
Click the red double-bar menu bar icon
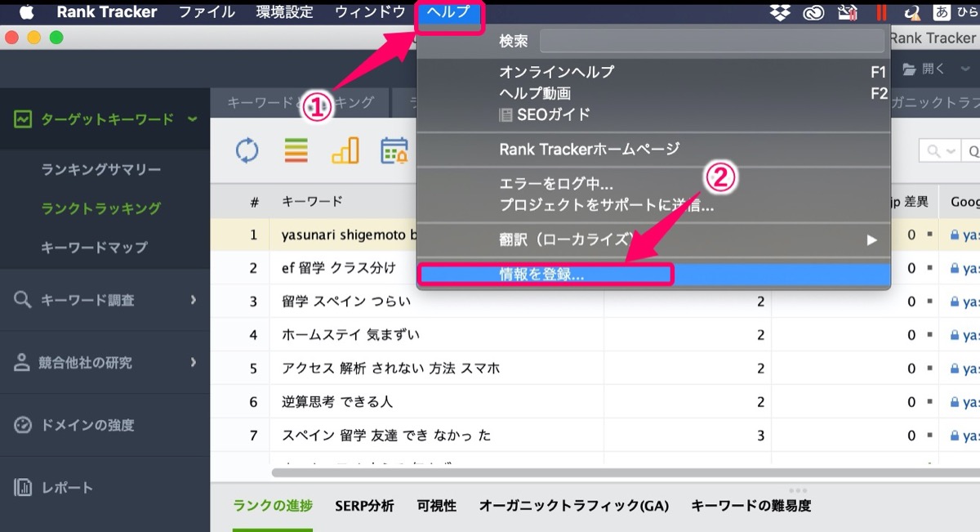pyautogui.click(x=881, y=12)
